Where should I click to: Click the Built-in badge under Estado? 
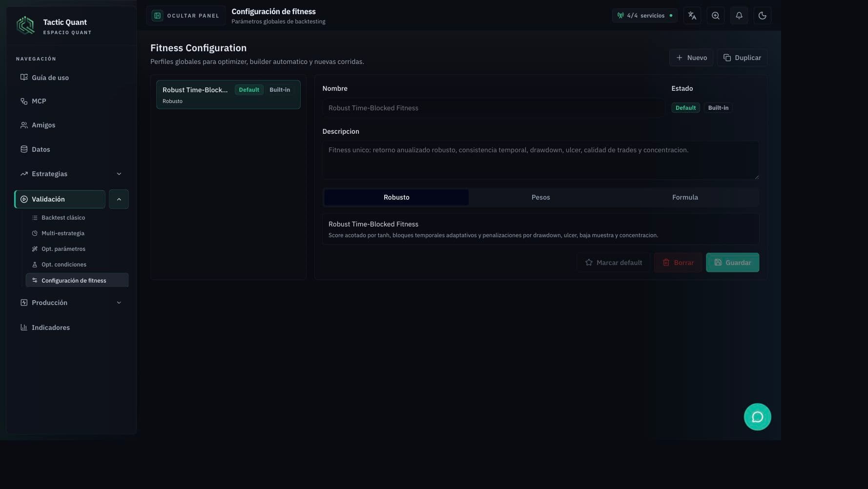click(x=718, y=108)
